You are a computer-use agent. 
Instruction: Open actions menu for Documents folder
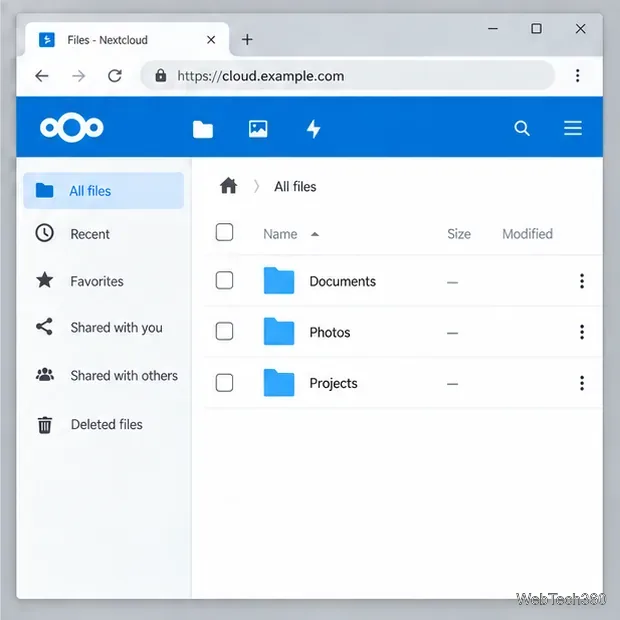pyautogui.click(x=582, y=281)
